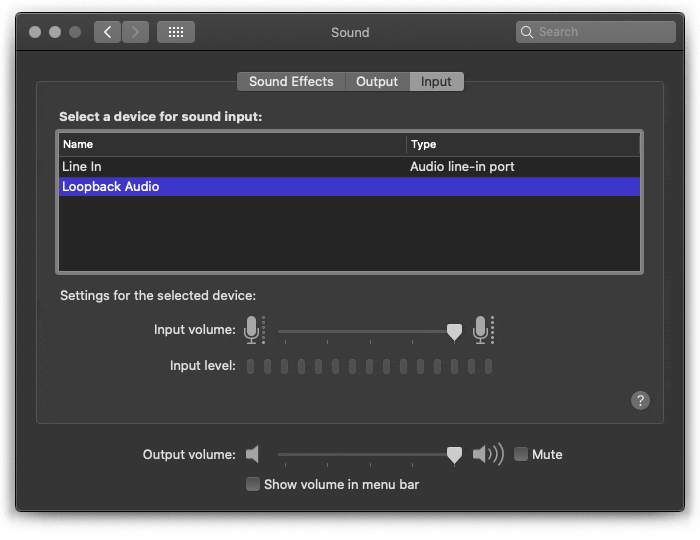Image resolution: width=700 pixels, height=540 pixels.
Task: Click the Search field
Action: coord(596,32)
